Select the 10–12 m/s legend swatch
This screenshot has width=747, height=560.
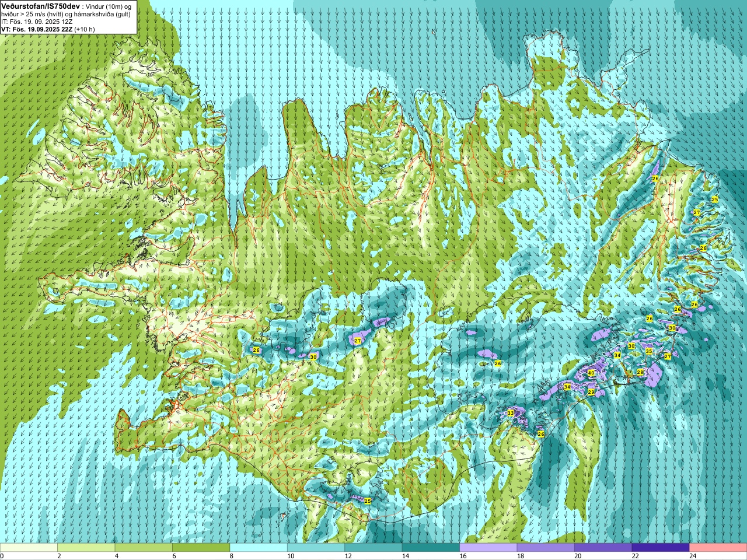coord(316,548)
